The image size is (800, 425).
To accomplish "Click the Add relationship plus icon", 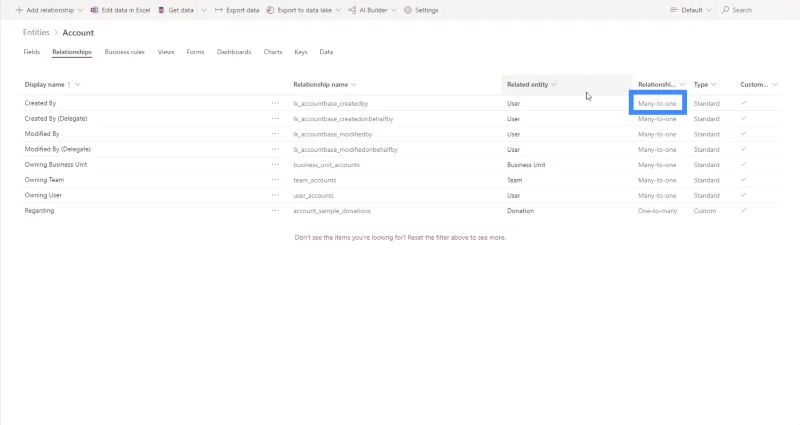I will click(19, 10).
